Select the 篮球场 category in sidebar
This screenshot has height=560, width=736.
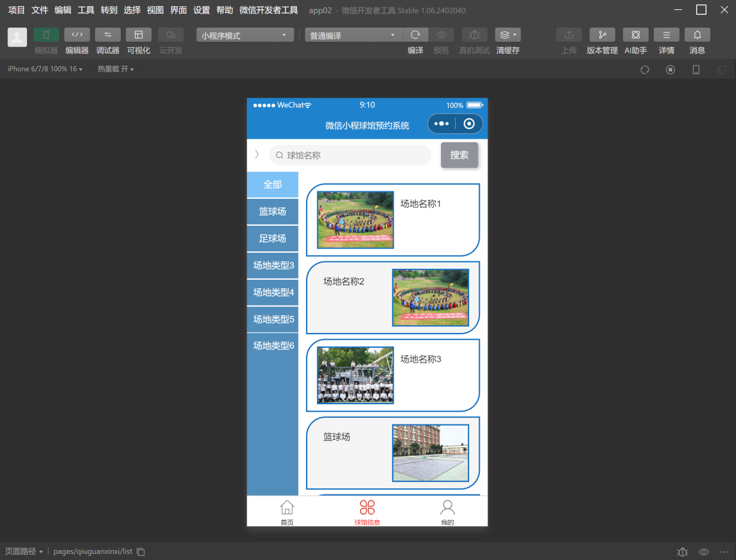pyautogui.click(x=272, y=212)
